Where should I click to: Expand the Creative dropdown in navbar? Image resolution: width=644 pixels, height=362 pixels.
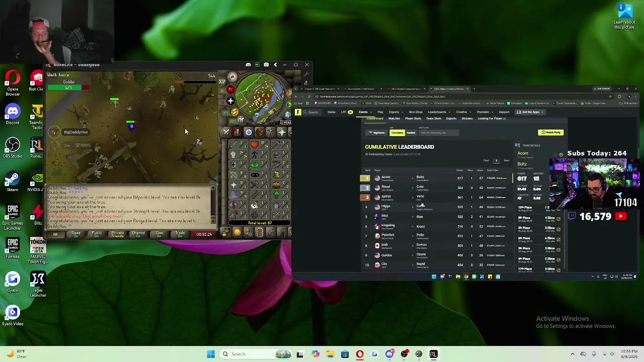463,112
